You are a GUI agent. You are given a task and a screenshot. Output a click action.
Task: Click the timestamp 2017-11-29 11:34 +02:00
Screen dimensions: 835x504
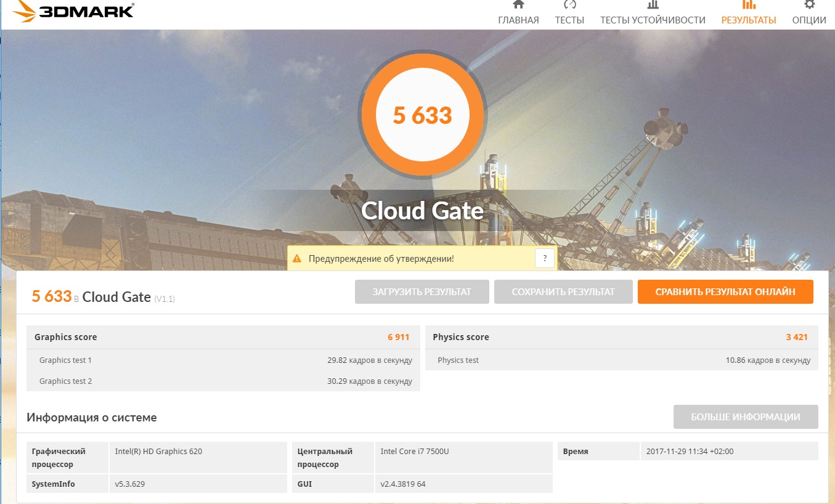tap(690, 452)
